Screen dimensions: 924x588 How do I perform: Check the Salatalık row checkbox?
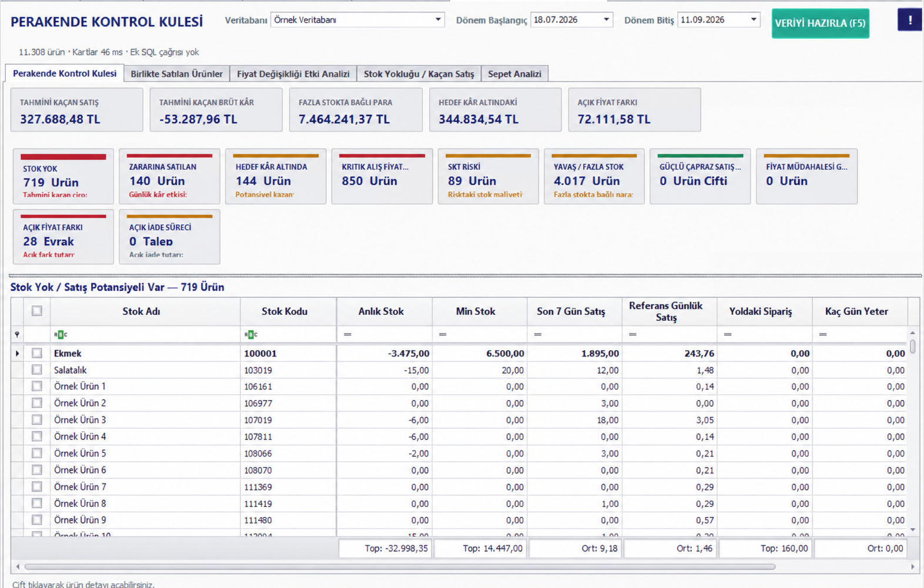[x=37, y=370]
